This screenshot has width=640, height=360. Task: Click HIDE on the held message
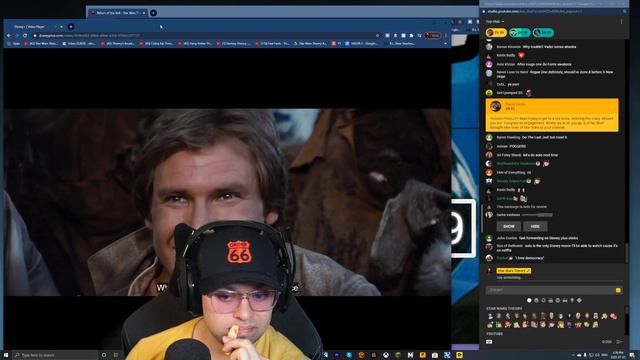(535, 226)
